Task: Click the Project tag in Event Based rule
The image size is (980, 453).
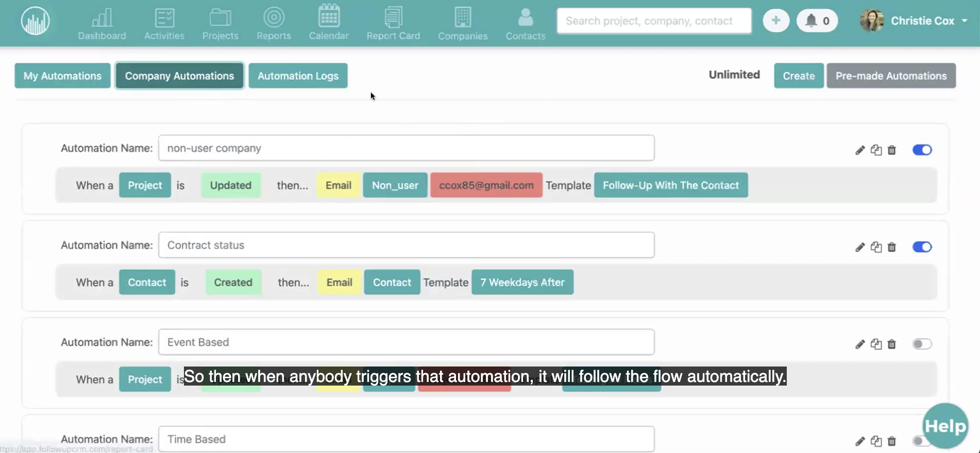Action: [x=145, y=379]
